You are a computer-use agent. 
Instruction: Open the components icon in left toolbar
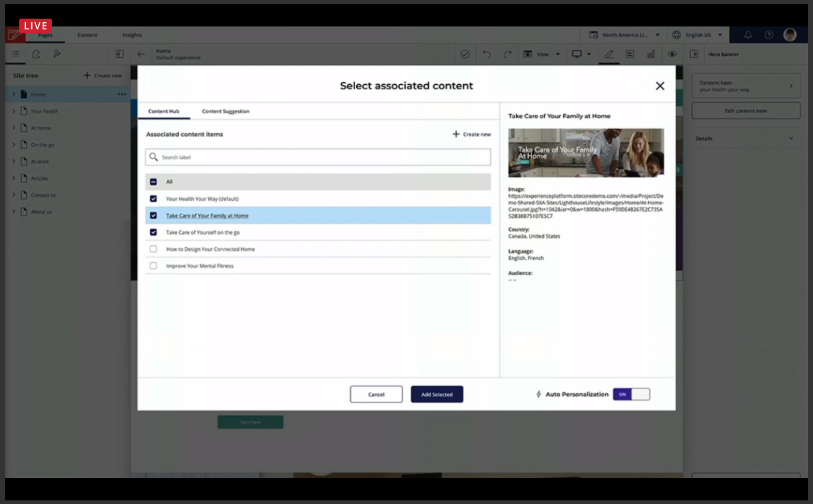(x=36, y=54)
